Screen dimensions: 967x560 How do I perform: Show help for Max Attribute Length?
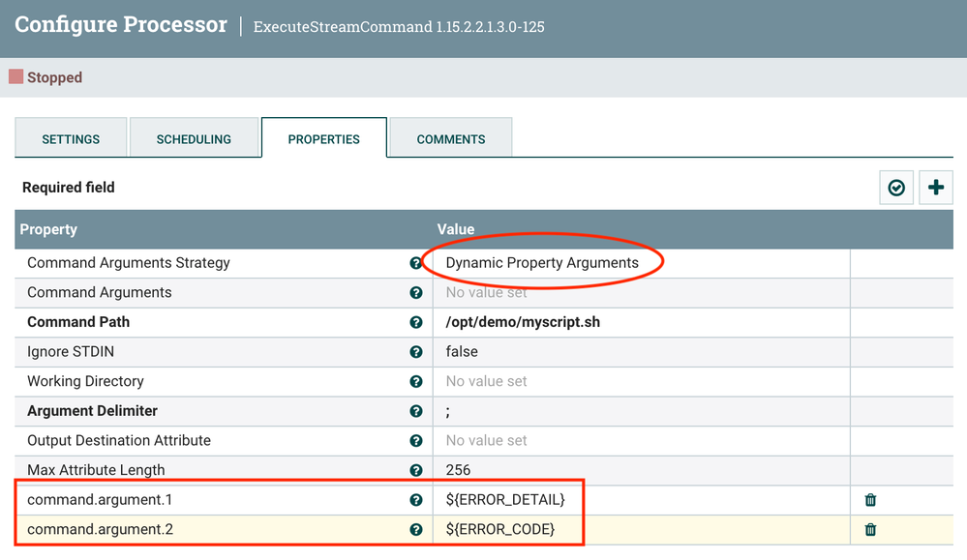pos(416,470)
